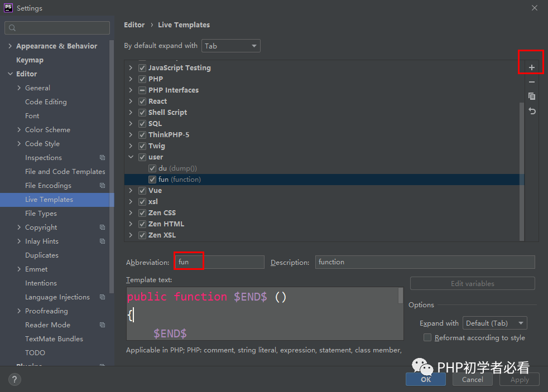Open Keymap settings page
548x392 pixels.
pos(30,60)
